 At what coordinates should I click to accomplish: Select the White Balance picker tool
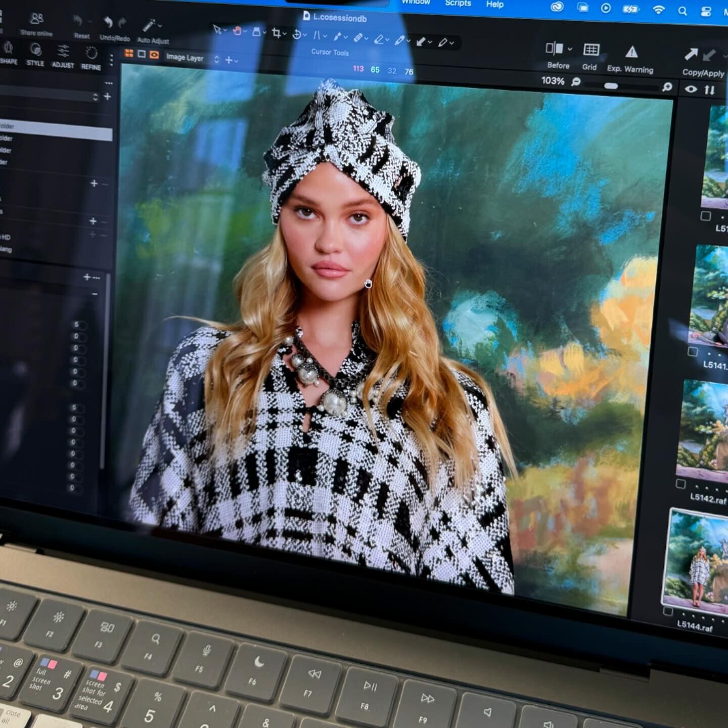399,39
